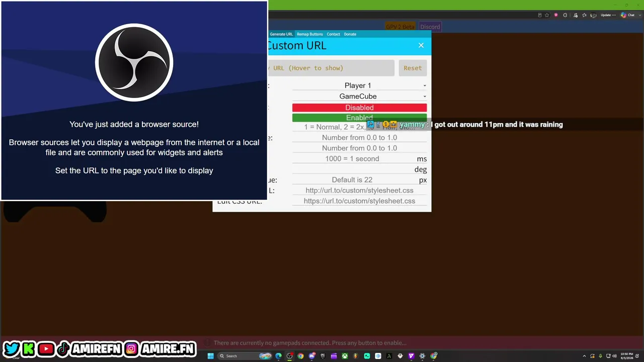Viewport: 644px width, 362px height.
Task: Open Epic Games Launcher from the taskbar
Action: pyautogui.click(x=323, y=356)
